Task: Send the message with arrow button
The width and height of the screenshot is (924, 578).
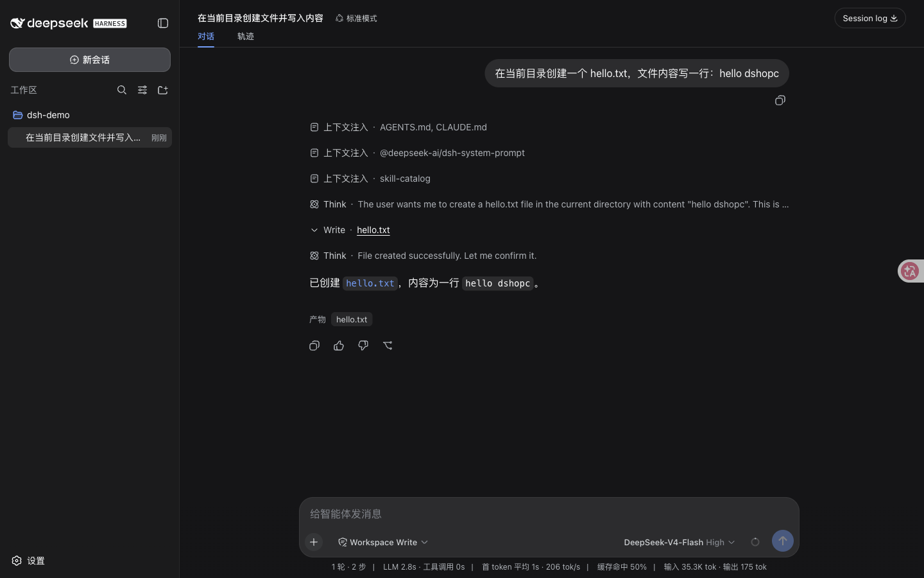Action: (783, 541)
